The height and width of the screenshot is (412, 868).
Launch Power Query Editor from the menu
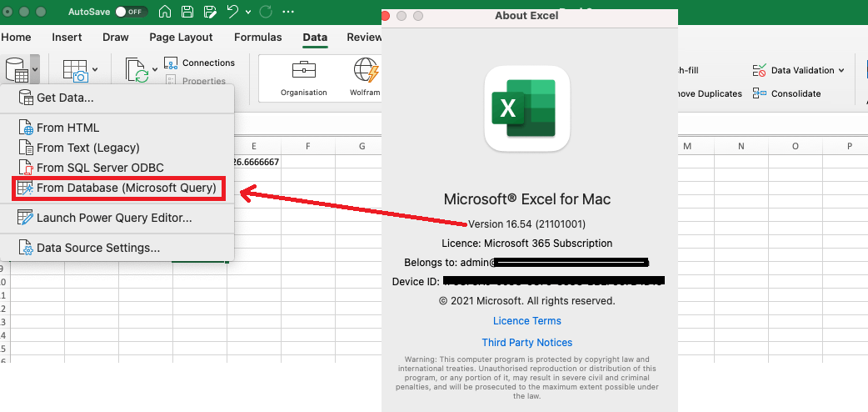click(117, 218)
